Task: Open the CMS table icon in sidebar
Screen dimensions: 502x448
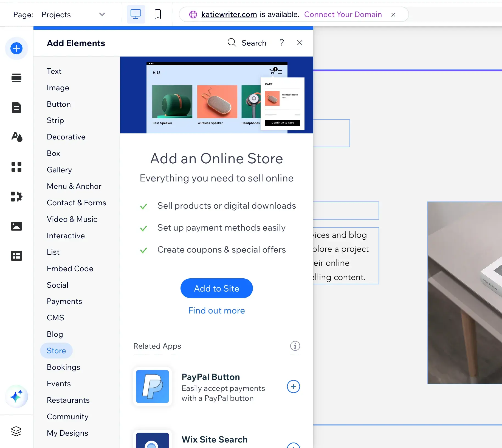Action: (x=16, y=256)
